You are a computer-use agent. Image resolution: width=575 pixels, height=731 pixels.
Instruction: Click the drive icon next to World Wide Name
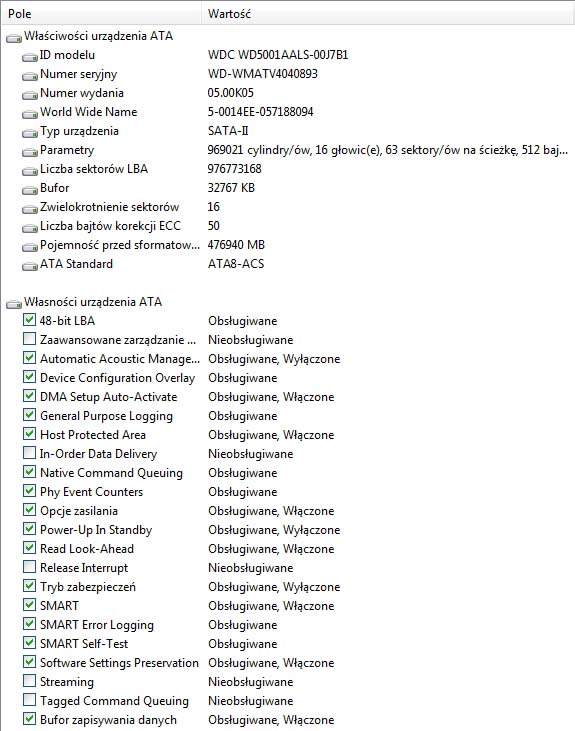(x=30, y=114)
